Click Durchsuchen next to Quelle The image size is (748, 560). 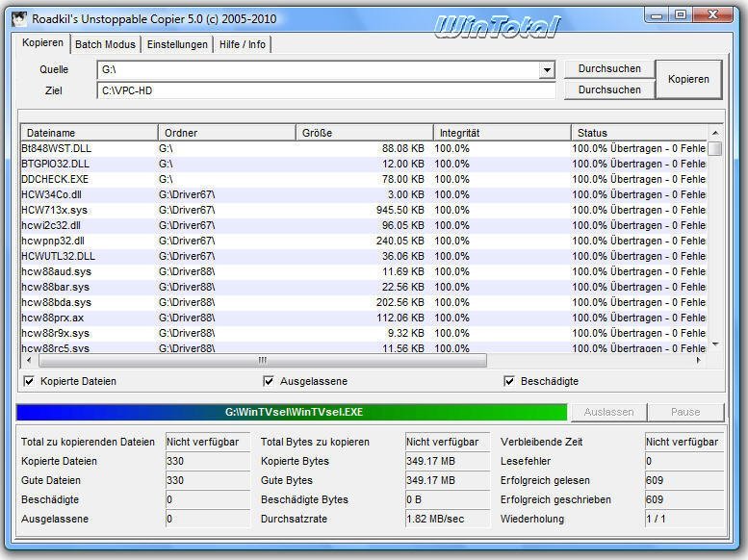[609, 69]
